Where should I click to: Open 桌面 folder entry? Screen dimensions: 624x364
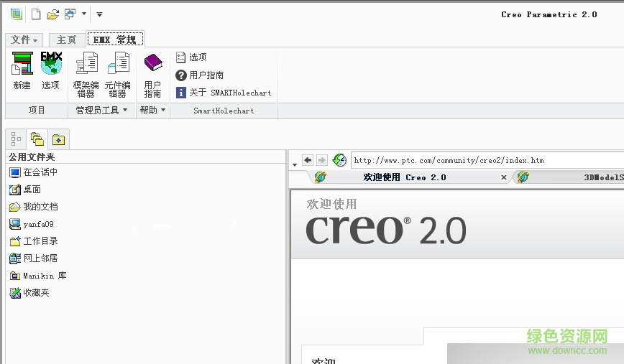[x=25, y=190]
